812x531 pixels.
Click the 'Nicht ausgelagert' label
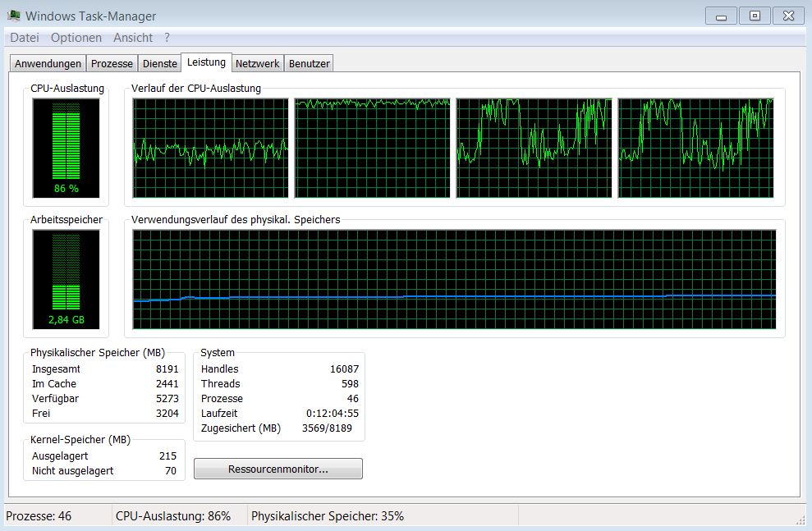(72, 470)
